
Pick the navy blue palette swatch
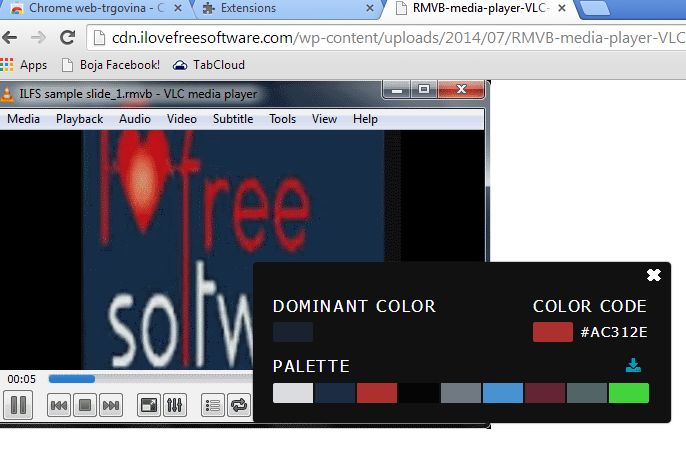[335, 393]
